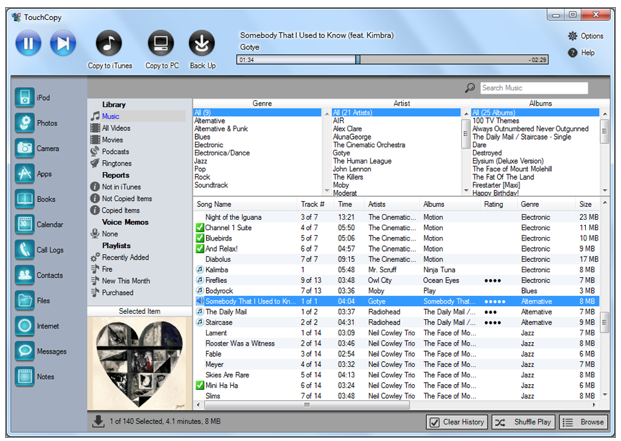Open the Camera section icon
The width and height of the screenshot is (621, 441).
point(25,148)
